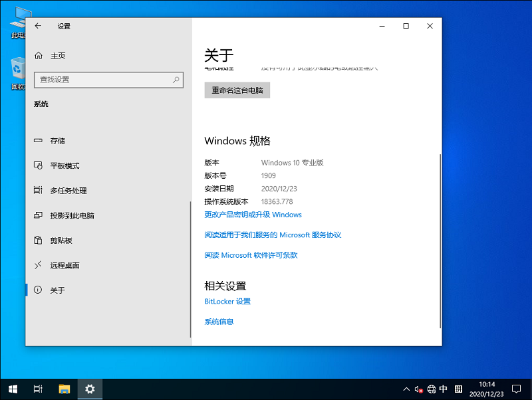Click 重命名这台电脑 button
This screenshot has height=400, width=532.
click(237, 90)
